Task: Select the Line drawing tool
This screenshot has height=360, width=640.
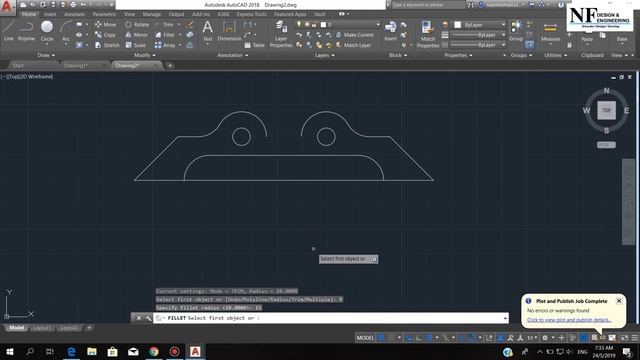Action: pos(9,31)
